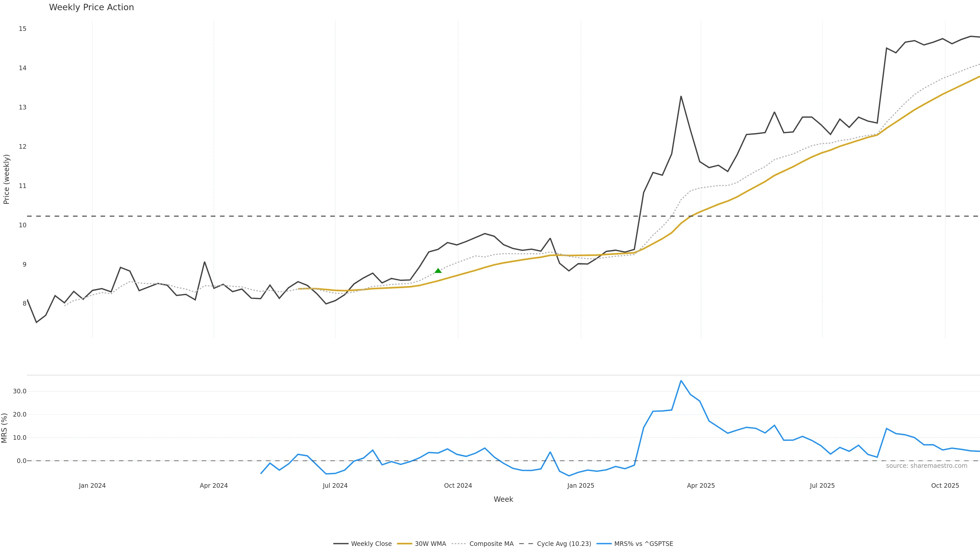Screen dimensions: 980x551
Task: Click the dotted Composite MA legend swatch
Action: (x=459, y=544)
